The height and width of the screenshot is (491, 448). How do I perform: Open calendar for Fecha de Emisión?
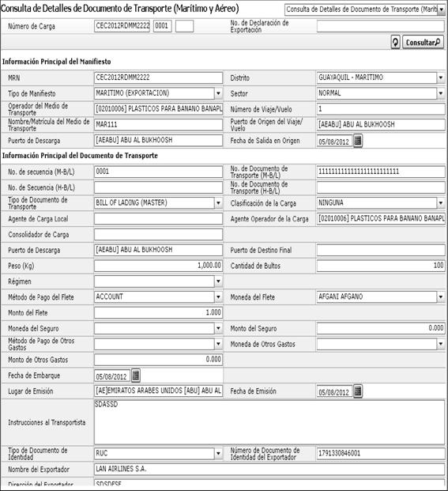358,391
